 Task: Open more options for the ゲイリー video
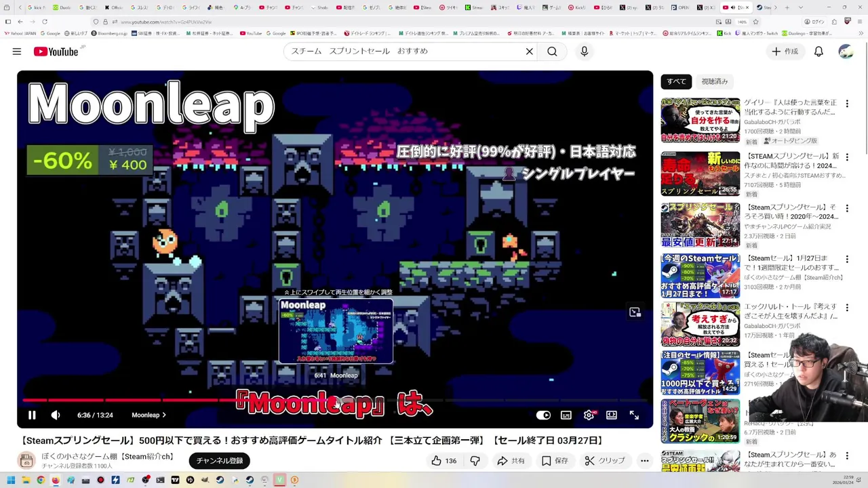(x=847, y=104)
